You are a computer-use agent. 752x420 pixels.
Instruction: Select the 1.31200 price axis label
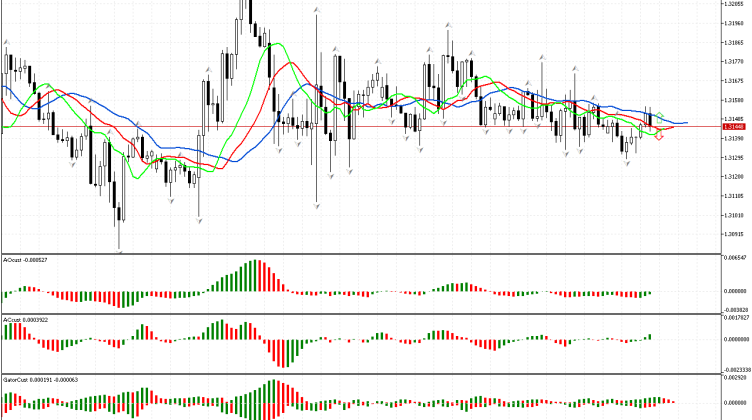tap(736, 176)
